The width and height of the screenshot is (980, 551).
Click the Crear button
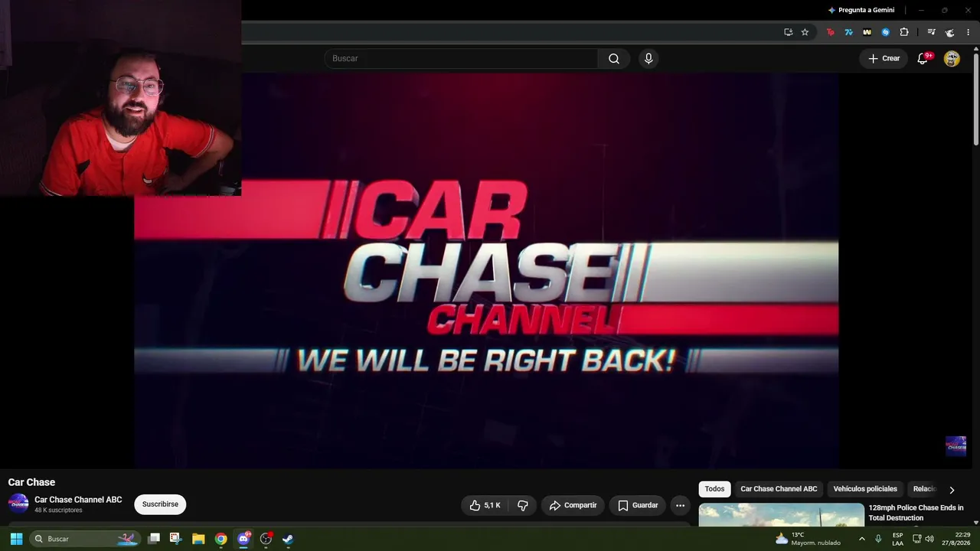pyautogui.click(x=884, y=59)
